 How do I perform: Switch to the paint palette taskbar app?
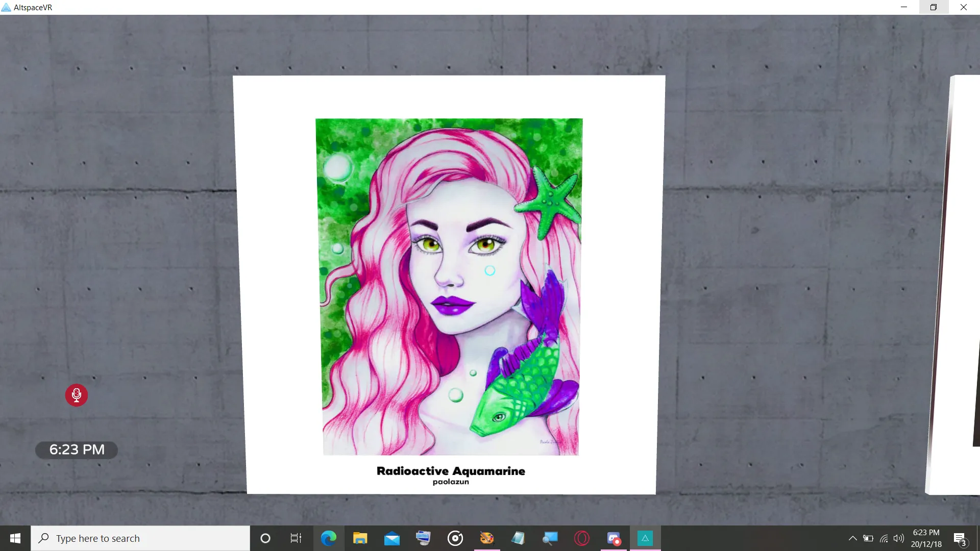[486, 538]
